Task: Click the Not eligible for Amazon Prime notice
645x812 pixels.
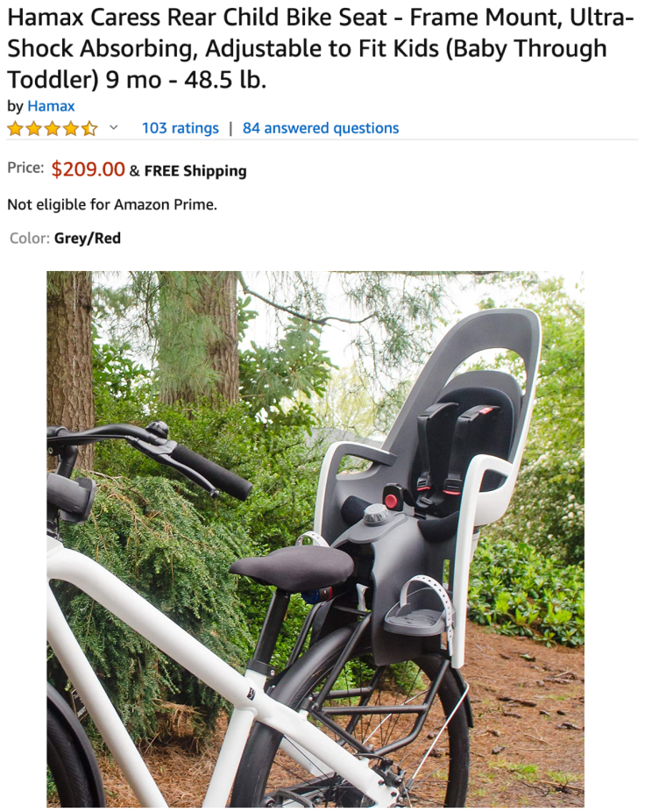Action: click(112, 204)
